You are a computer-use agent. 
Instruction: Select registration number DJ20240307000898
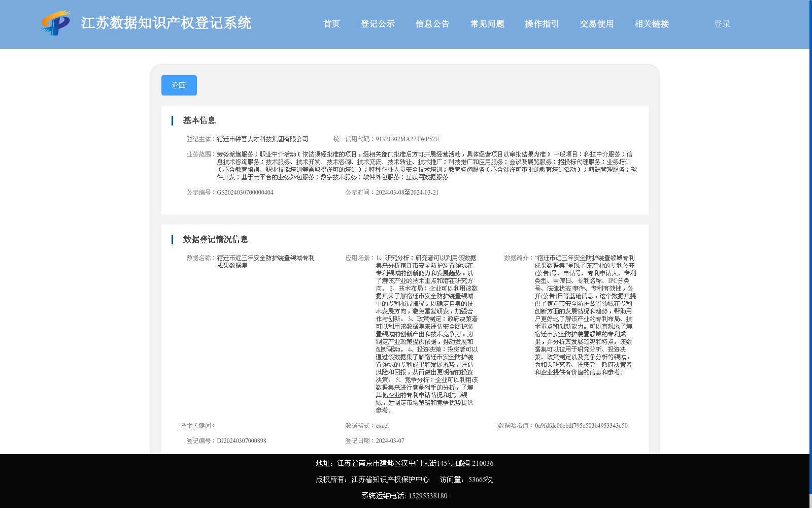tap(242, 441)
